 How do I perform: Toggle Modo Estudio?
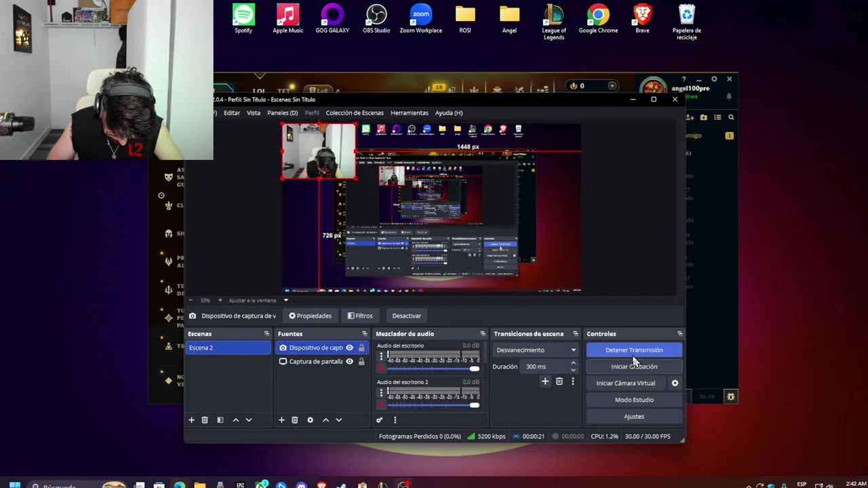pyautogui.click(x=634, y=400)
